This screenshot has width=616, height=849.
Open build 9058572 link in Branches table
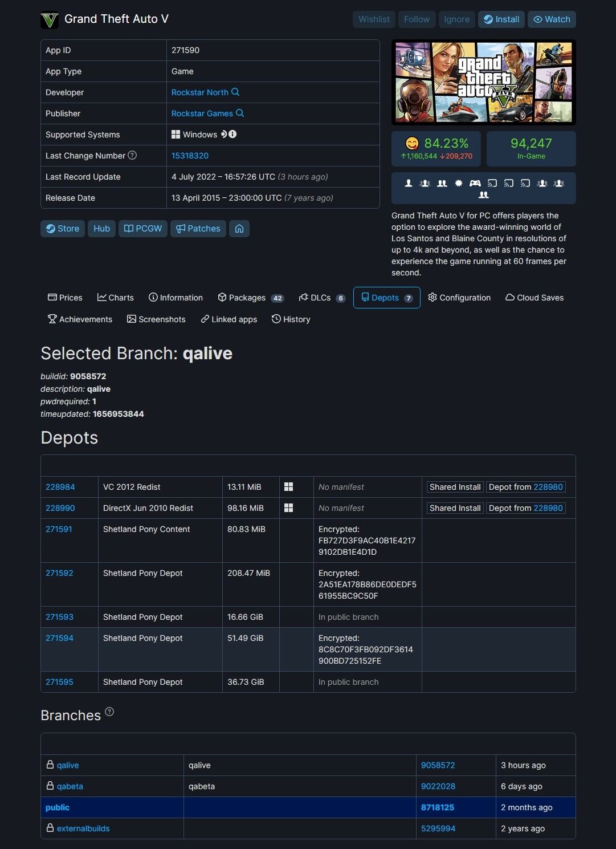tap(438, 765)
